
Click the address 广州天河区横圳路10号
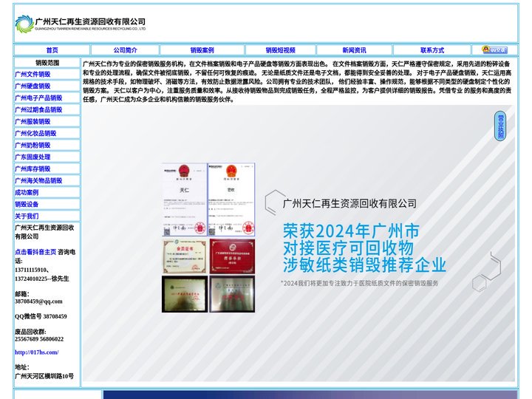[44, 376]
